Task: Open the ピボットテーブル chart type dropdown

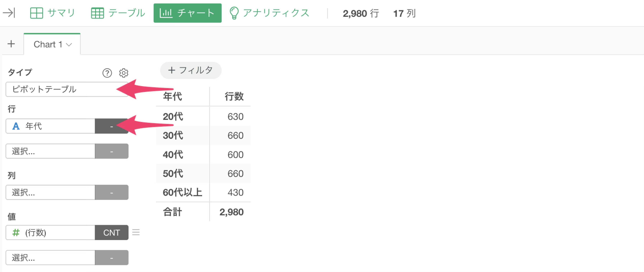Action: click(67, 89)
